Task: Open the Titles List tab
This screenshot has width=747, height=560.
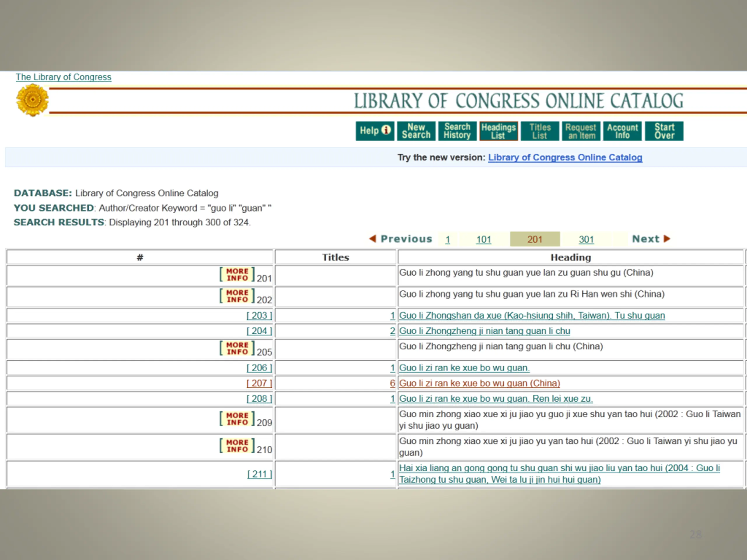Action: click(x=540, y=131)
